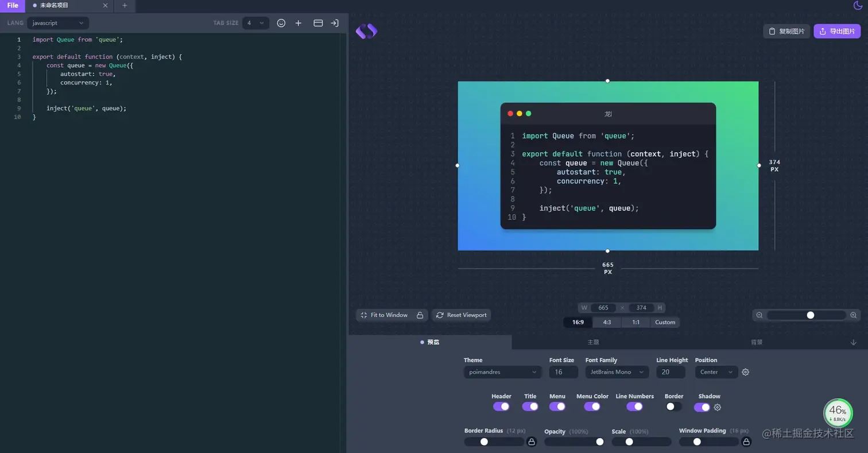Image resolution: width=868 pixels, height=453 pixels.
Task: Hide line numbers with the toggle
Action: (x=634, y=406)
